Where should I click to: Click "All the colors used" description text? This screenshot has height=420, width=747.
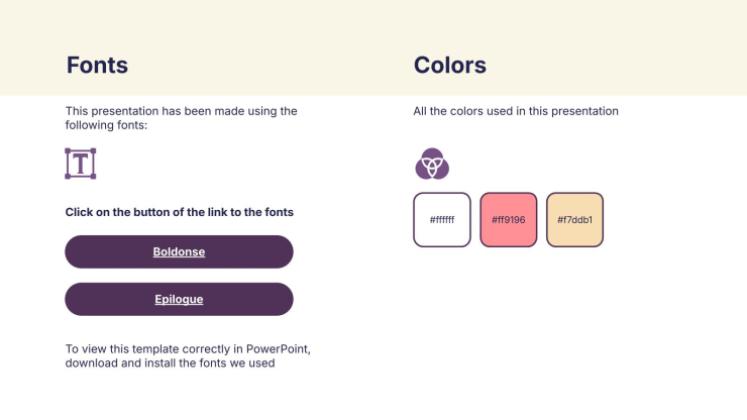point(516,111)
